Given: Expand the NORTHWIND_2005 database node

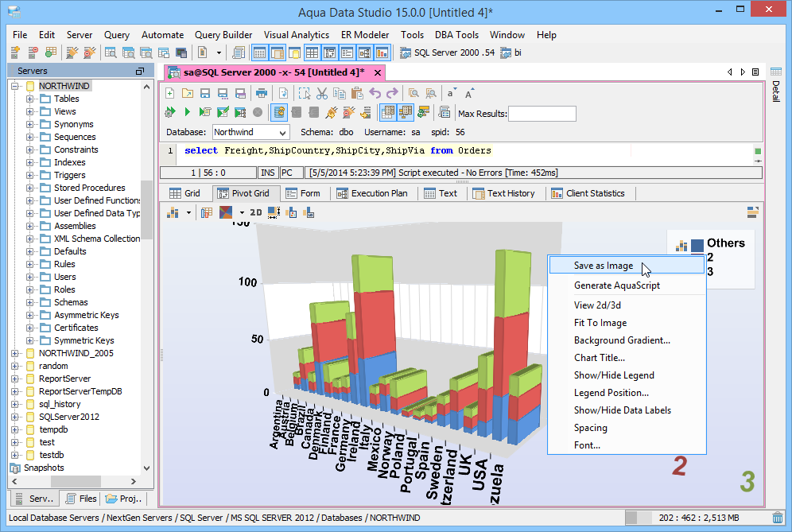Looking at the screenshot, I should [15, 353].
